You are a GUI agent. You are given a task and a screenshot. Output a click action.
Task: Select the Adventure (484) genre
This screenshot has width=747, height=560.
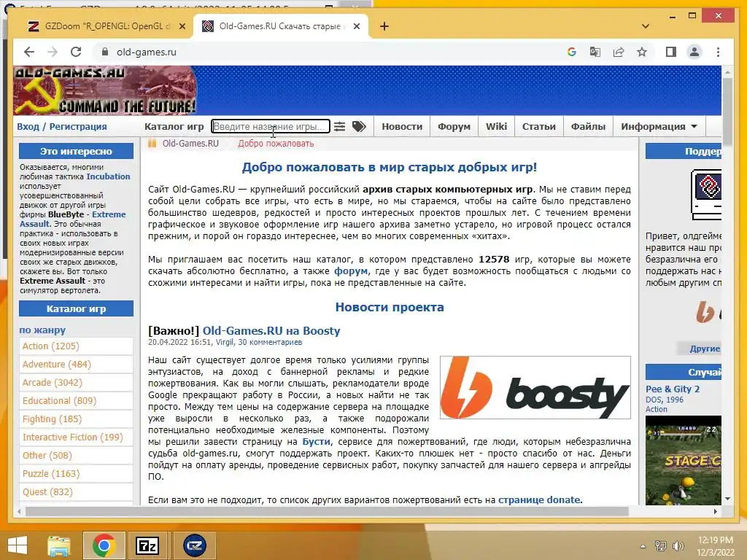[x=57, y=365]
